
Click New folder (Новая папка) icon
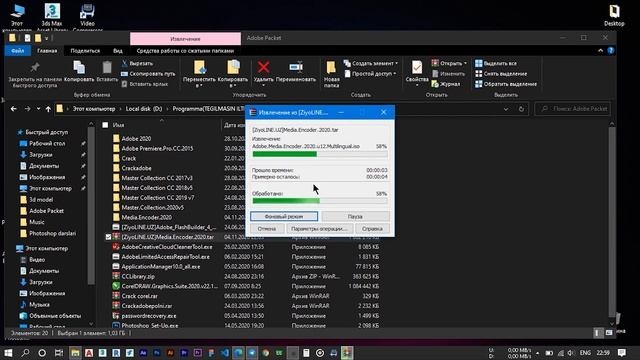click(x=331, y=74)
